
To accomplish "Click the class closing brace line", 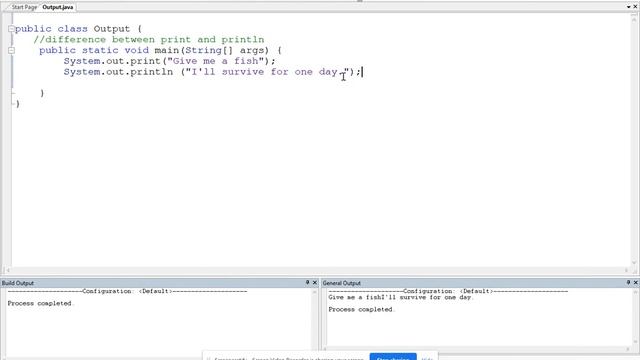I will tap(18, 104).
